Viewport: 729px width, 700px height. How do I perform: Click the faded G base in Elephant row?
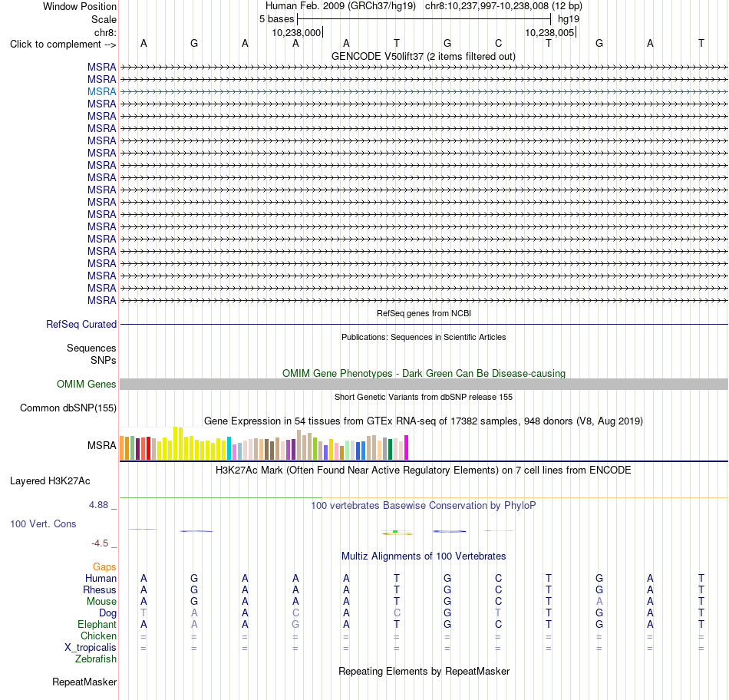295,624
